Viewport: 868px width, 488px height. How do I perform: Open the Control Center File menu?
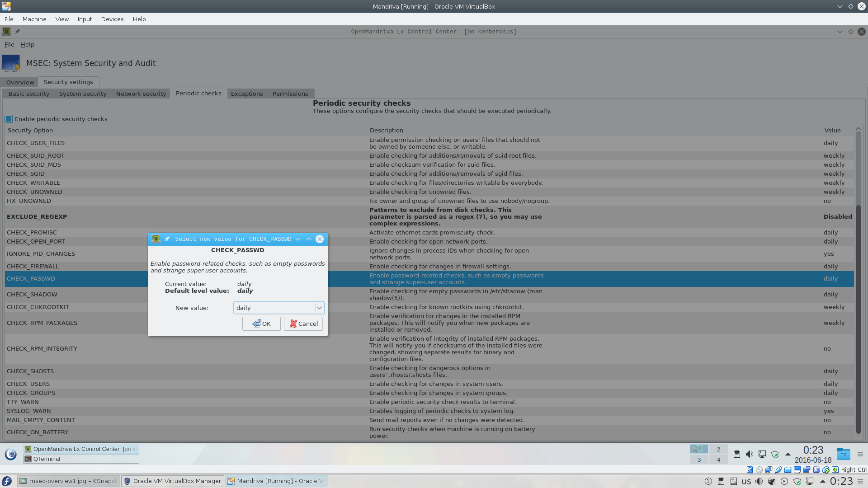coord(9,44)
